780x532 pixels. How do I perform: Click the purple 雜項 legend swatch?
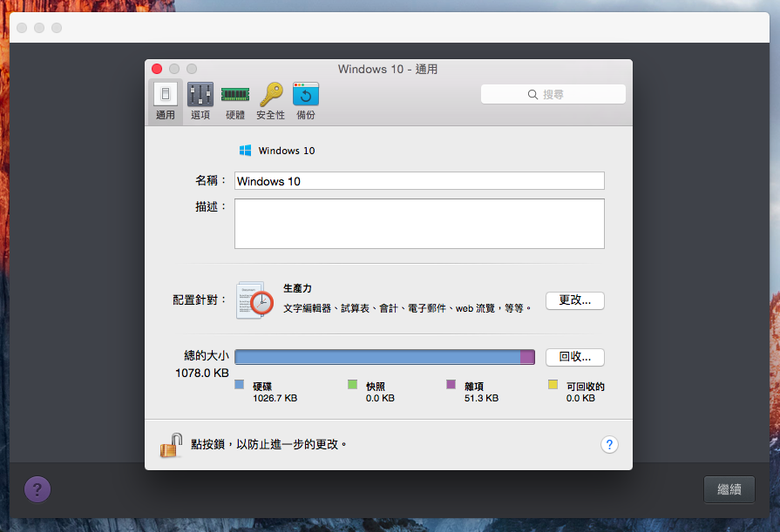tap(451, 384)
